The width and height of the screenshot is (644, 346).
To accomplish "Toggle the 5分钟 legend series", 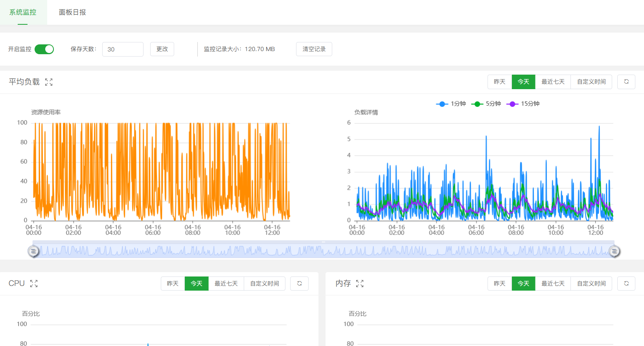I will (486, 104).
